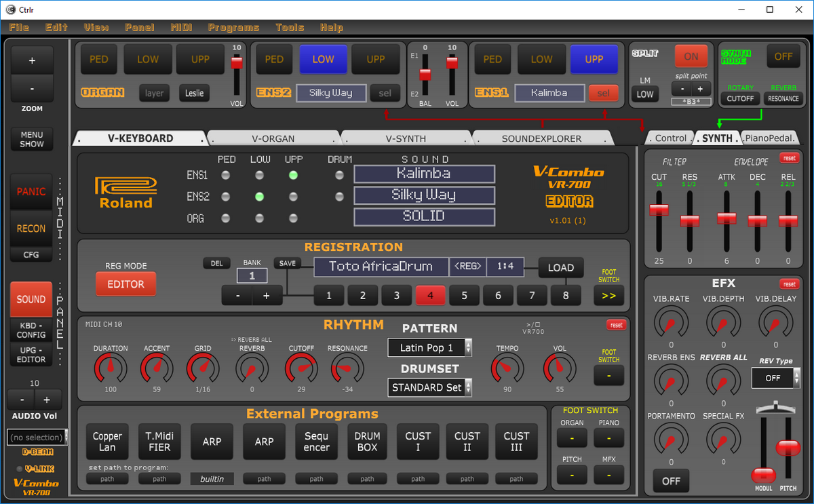Click the Roland logo
The height and width of the screenshot is (504, 814).
tap(126, 193)
